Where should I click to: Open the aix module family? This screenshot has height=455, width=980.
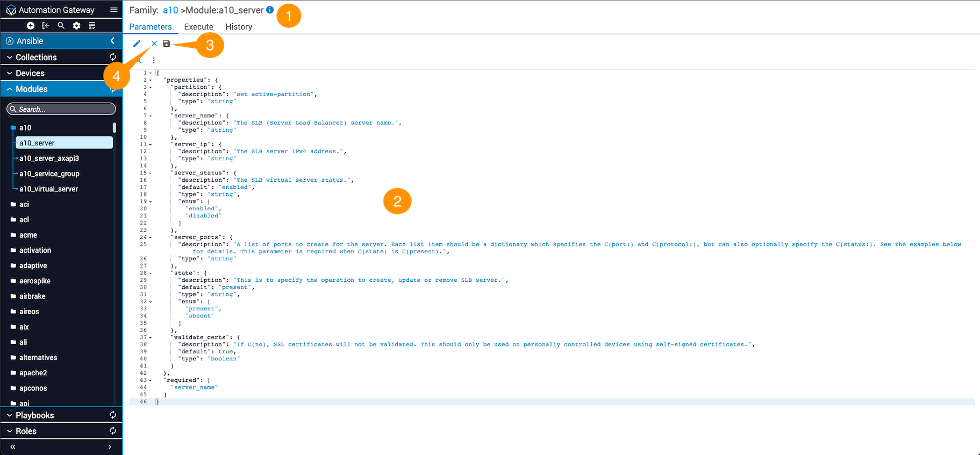coord(24,327)
